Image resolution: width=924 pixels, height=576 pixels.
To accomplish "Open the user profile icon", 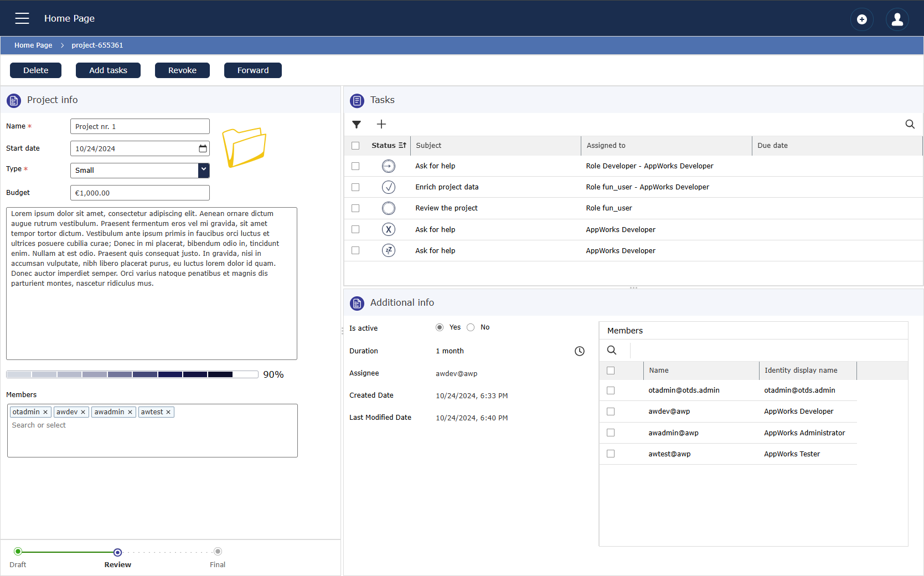I will tap(897, 19).
